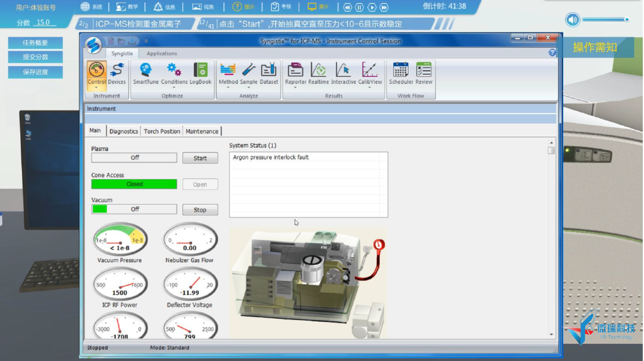
Task: Click the Deflector Voltage gauge
Action: point(190,284)
